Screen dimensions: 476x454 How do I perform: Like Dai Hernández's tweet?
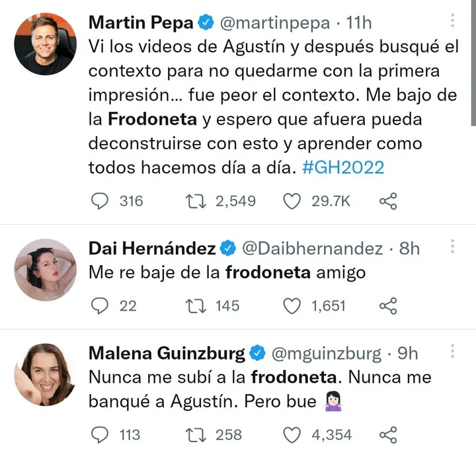(x=292, y=305)
